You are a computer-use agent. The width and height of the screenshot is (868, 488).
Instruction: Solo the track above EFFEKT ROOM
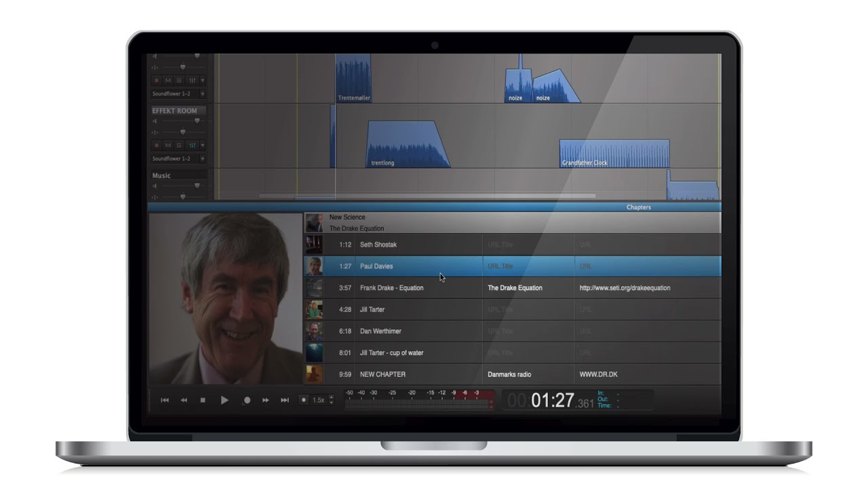tap(180, 80)
